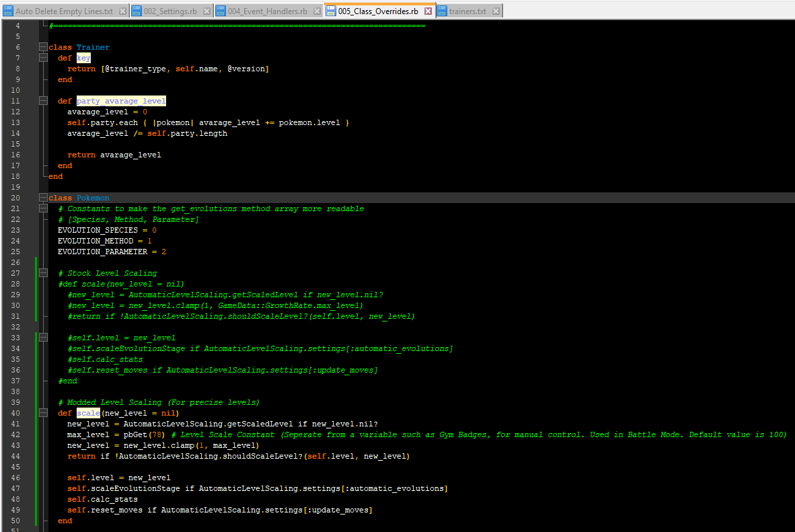Open the 002_Settings.rb tab

tap(171, 11)
